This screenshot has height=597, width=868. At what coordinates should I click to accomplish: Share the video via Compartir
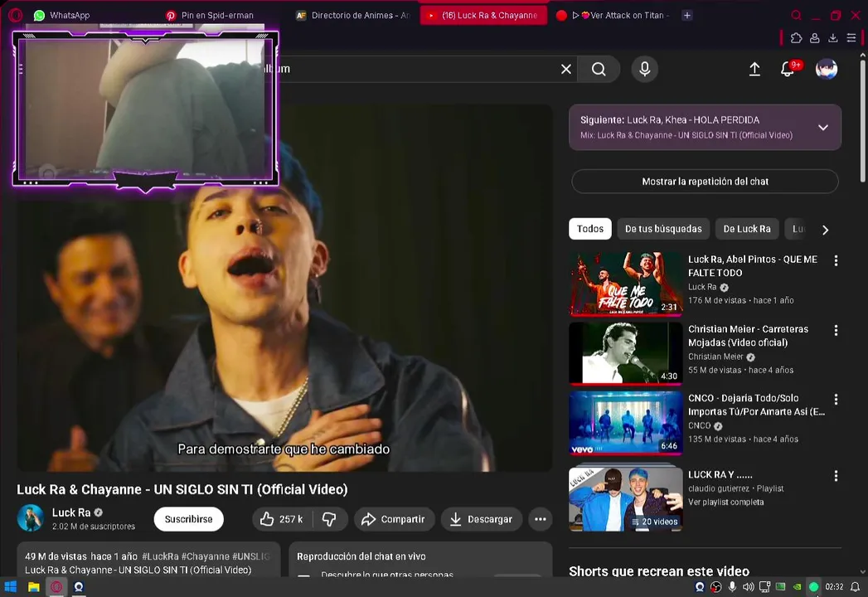click(x=393, y=519)
